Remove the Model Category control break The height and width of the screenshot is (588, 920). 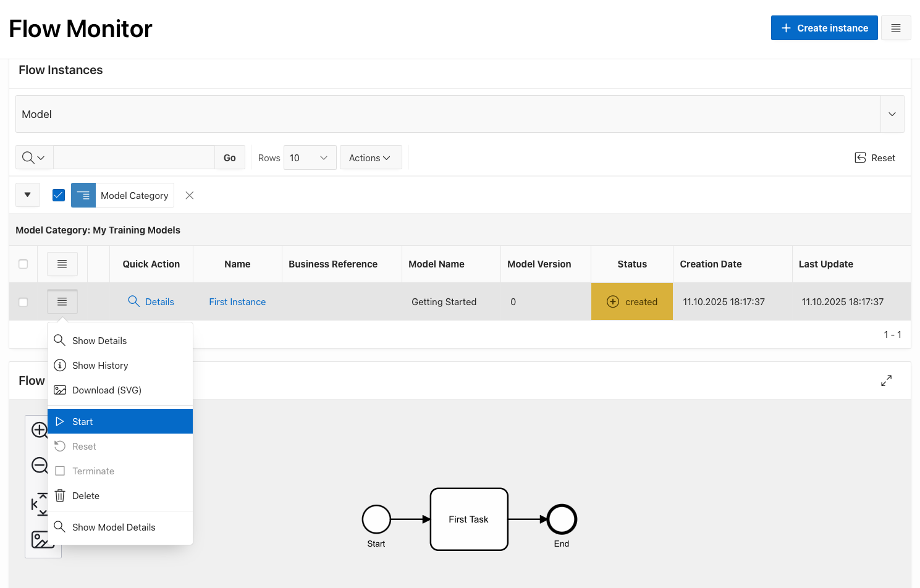(190, 195)
